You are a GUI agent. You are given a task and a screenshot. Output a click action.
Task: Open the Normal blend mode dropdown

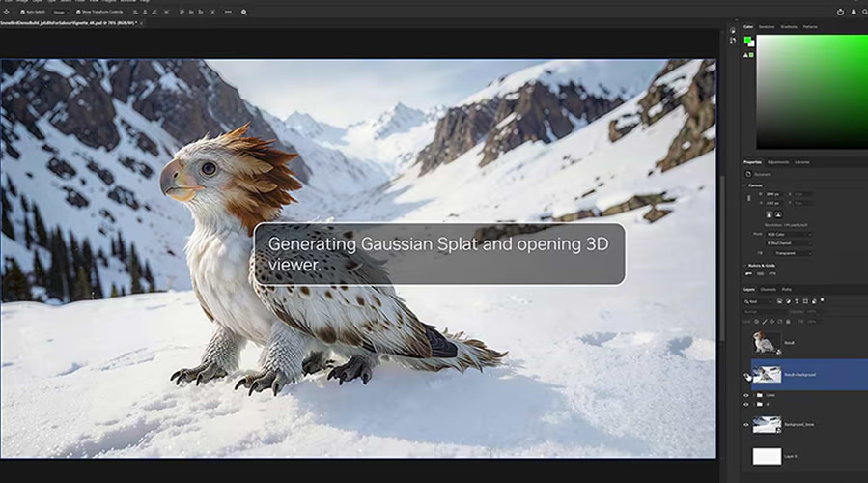tap(766, 312)
